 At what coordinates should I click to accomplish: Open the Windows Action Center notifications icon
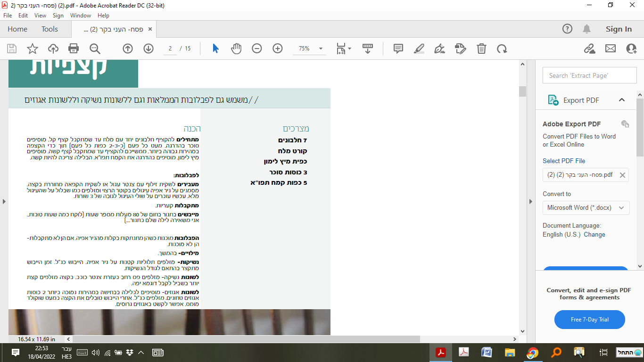(x=15, y=353)
